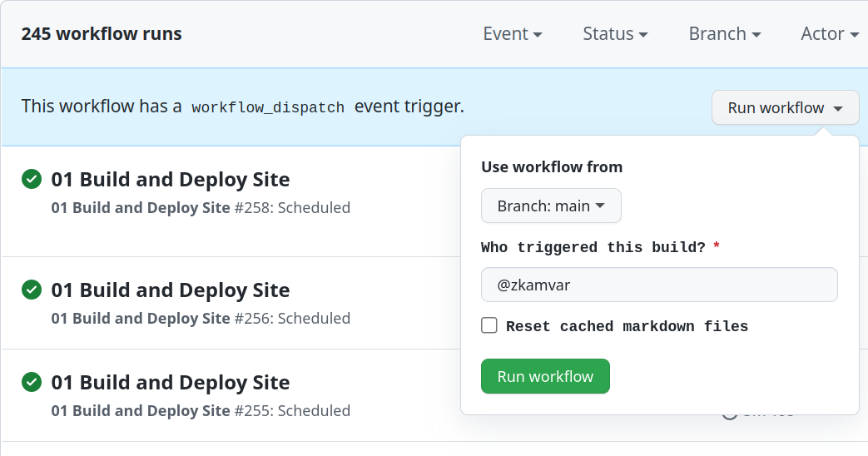Viewport: 868px width, 456px height.
Task: Collapse the gray Run workflow dropdown button
Action: (x=785, y=107)
